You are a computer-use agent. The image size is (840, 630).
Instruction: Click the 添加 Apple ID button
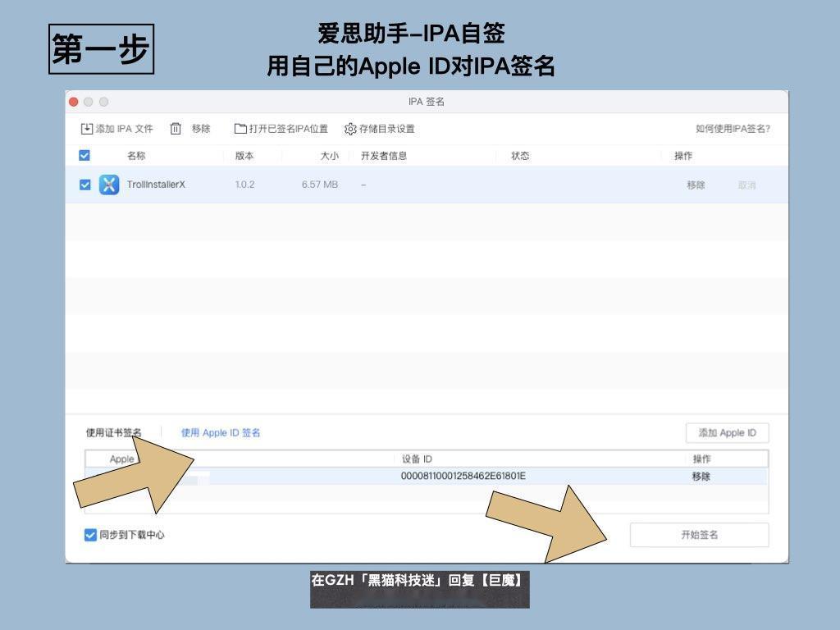point(727,433)
